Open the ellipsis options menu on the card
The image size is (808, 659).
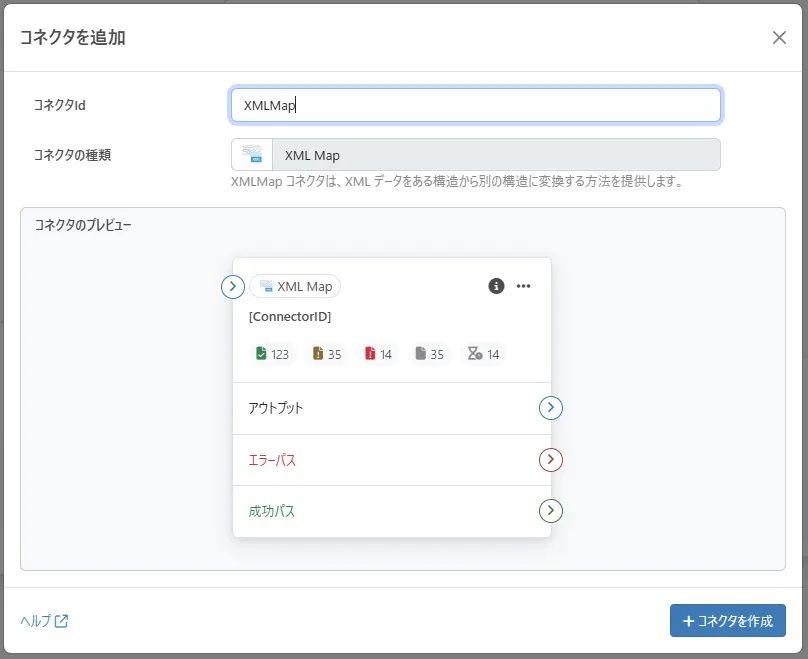(522, 285)
